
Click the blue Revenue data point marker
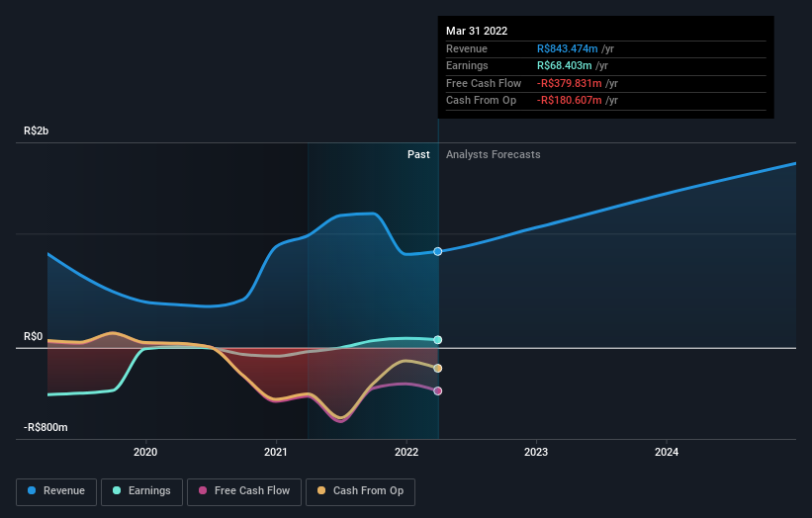click(437, 251)
